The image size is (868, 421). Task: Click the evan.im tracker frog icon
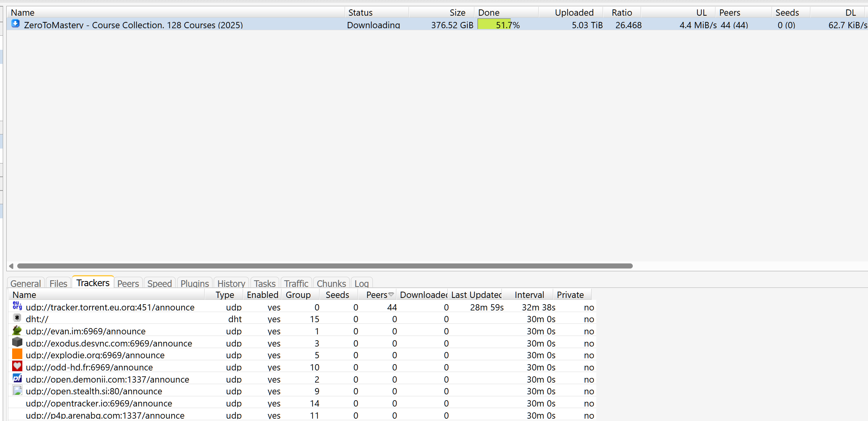click(x=17, y=330)
